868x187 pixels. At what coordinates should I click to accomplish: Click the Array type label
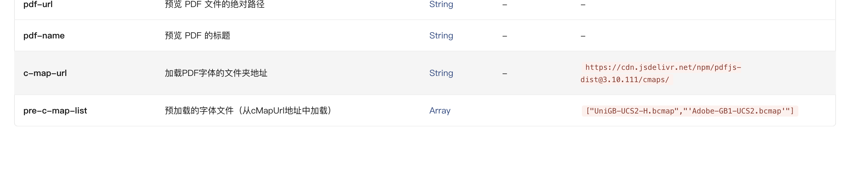point(440,111)
